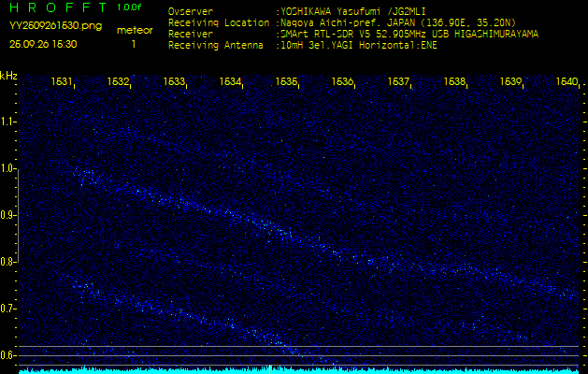Screen dimensions: 588x374
Task: Click the 1531 time marker
Action: [x=63, y=82]
